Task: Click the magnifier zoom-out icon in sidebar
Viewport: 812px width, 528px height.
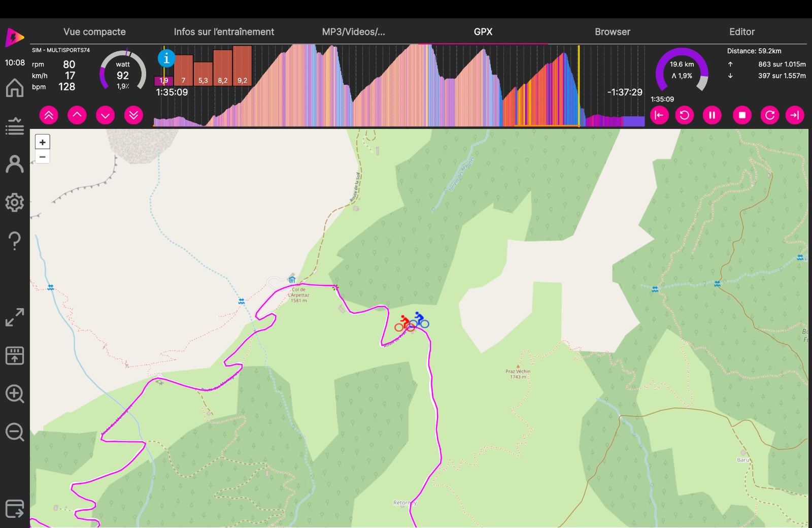Action: point(14,432)
